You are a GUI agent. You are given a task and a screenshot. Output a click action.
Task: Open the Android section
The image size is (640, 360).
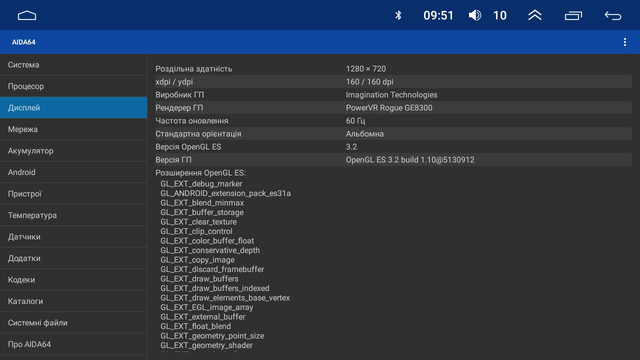coord(73,172)
